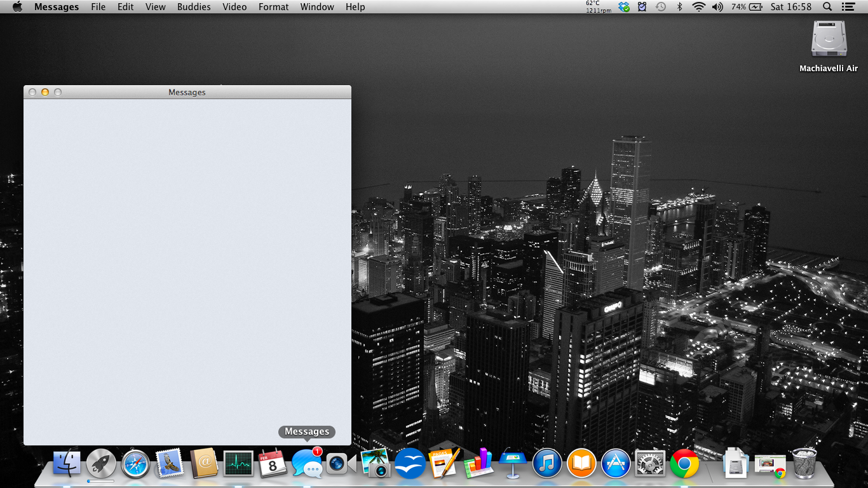The width and height of the screenshot is (868, 488).
Task: Launch OpenOffice seagull icon in Dock
Action: pos(410,463)
